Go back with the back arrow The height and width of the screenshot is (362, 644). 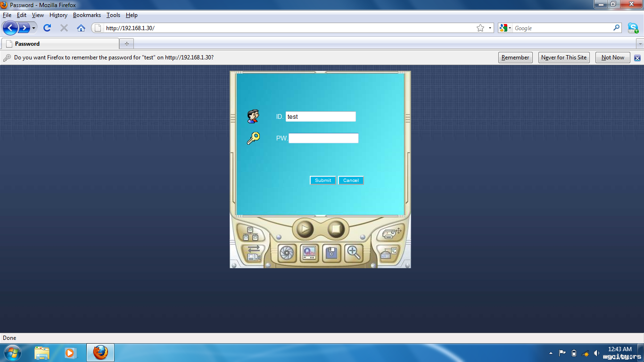[10, 28]
